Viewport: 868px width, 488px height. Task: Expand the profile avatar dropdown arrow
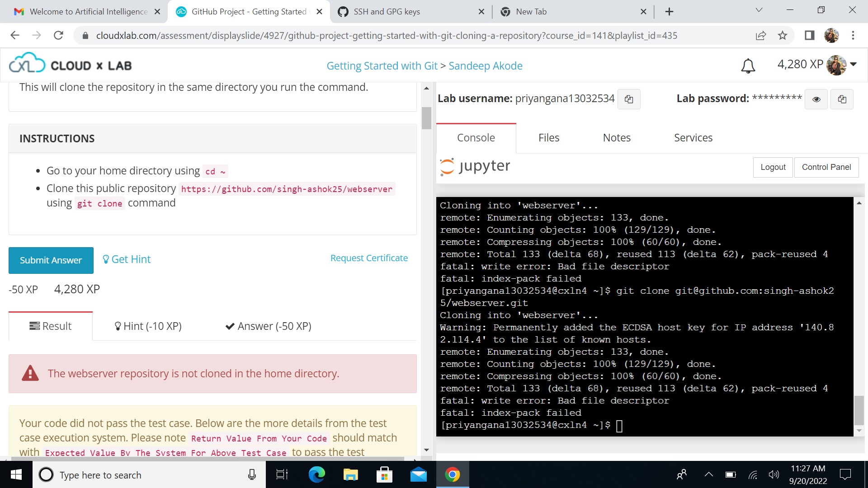click(854, 64)
